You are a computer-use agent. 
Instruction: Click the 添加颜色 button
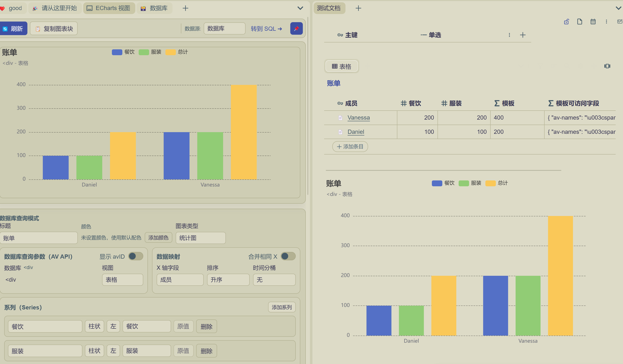(x=158, y=238)
